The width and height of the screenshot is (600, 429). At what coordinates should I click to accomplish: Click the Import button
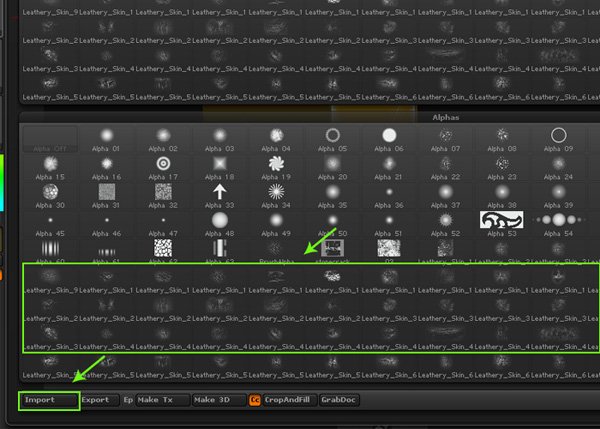[49, 400]
